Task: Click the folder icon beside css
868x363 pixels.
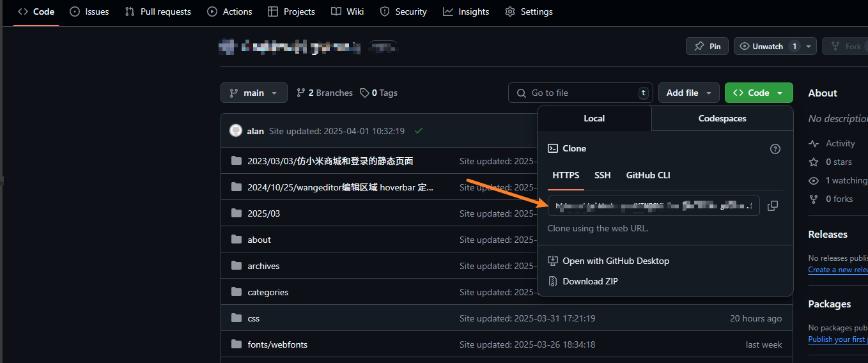Action: pos(236,318)
